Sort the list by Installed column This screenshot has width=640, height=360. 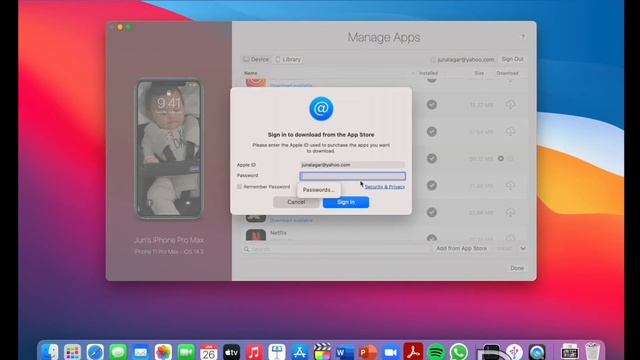click(x=428, y=73)
